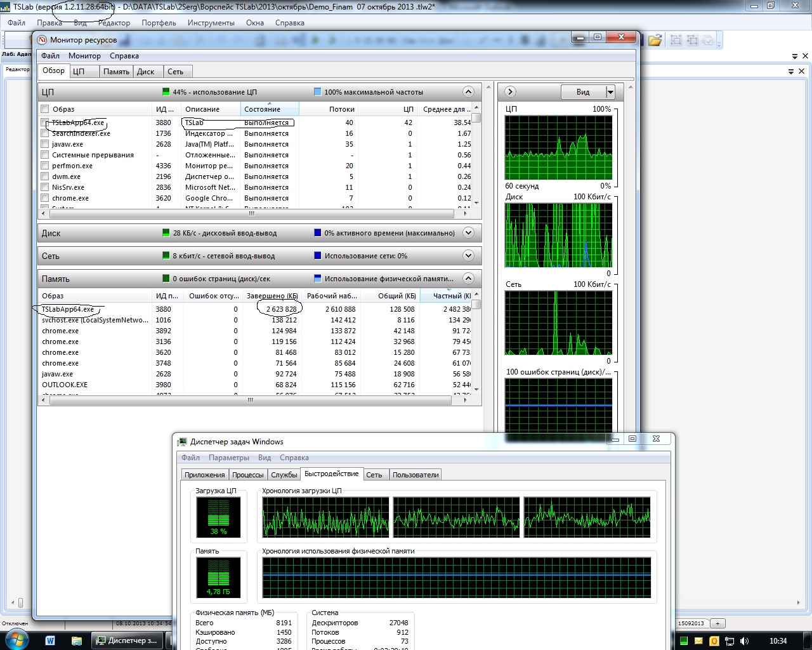Open the Процессы tab in Task Manager
This screenshot has width=812, height=650.
(x=247, y=475)
